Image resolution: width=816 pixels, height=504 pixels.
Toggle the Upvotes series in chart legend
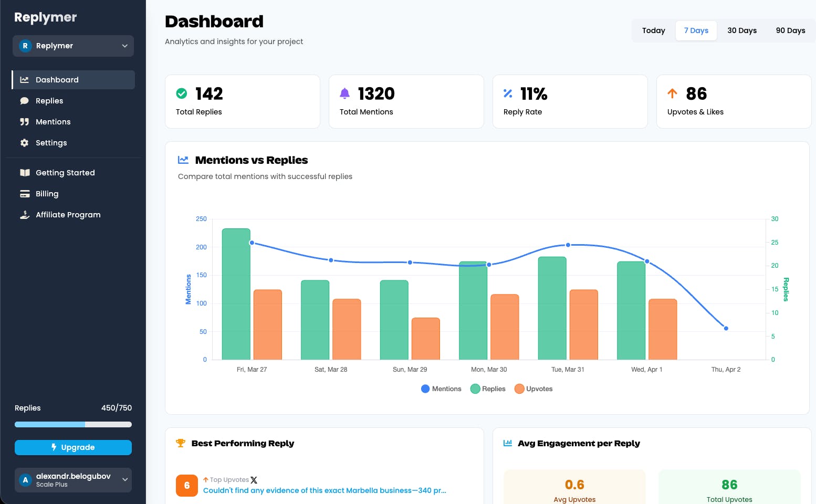[x=533, y=389]
